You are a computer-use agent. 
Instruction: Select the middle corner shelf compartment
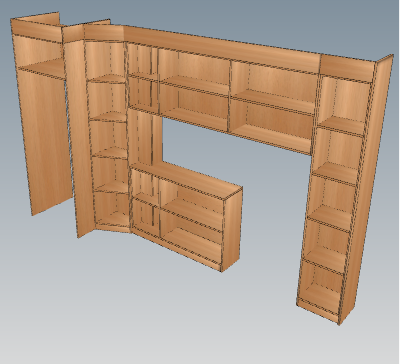(x=108, y=136)
